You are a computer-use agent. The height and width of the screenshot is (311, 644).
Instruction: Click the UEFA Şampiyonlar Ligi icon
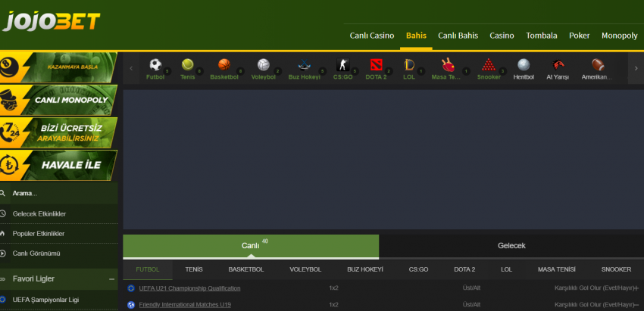tap(3, 300)
